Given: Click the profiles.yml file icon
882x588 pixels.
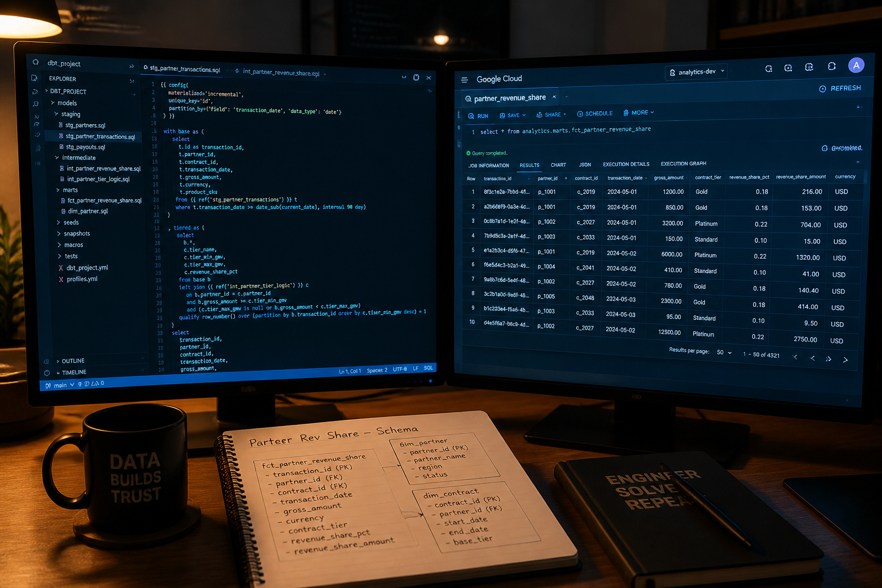Looking at the screenshot, I should tap(61, 279).
